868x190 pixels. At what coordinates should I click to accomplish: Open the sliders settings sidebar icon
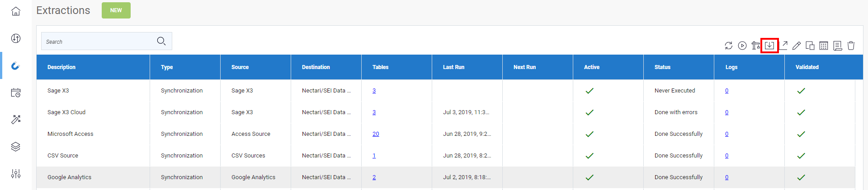[x=16, y=174]
